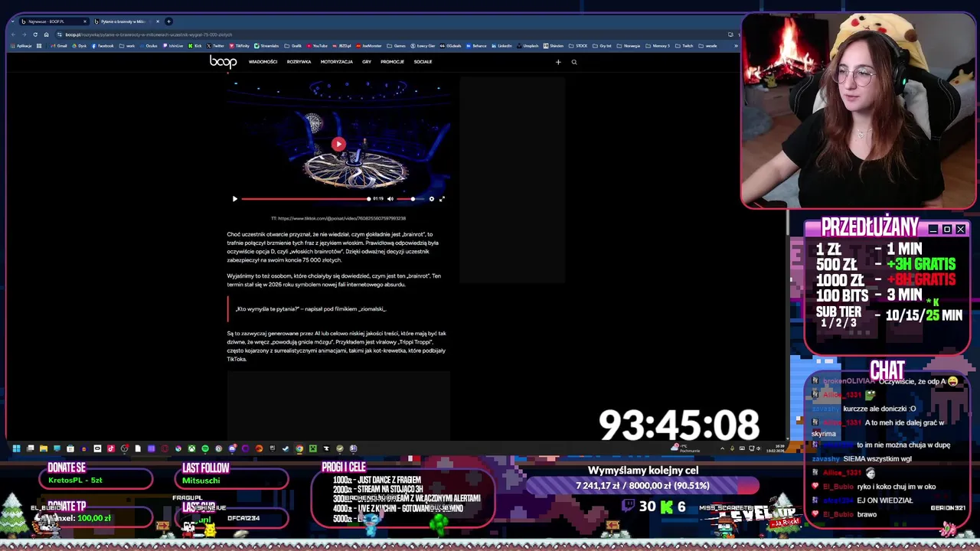The width and height of the screenshot is (980, 551).
Task: Go back with the browser back arrow
Action: pos(14,34)
